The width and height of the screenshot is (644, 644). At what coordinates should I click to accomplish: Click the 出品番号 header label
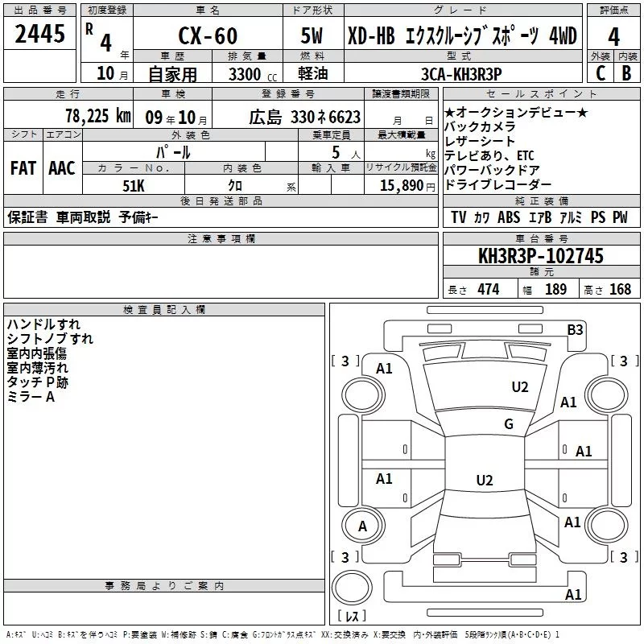point(39,10)
